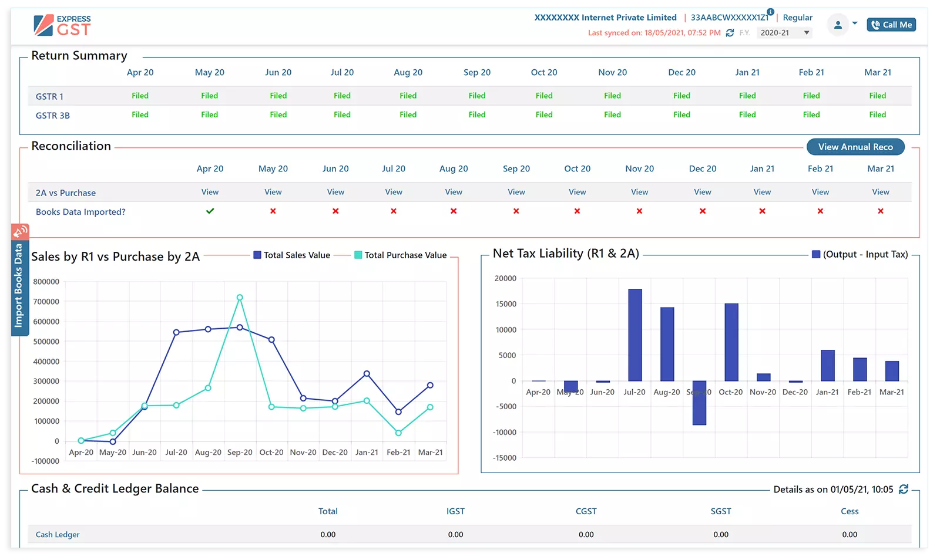Refresh the last synced data
Viewport: 940px width, 560px height.
730,33
